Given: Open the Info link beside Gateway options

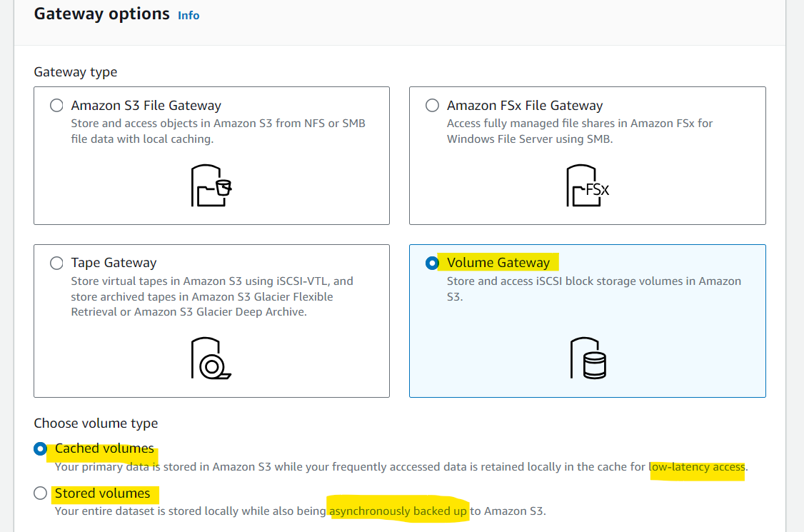Looking at the screenshot, I should pos(189,16).
